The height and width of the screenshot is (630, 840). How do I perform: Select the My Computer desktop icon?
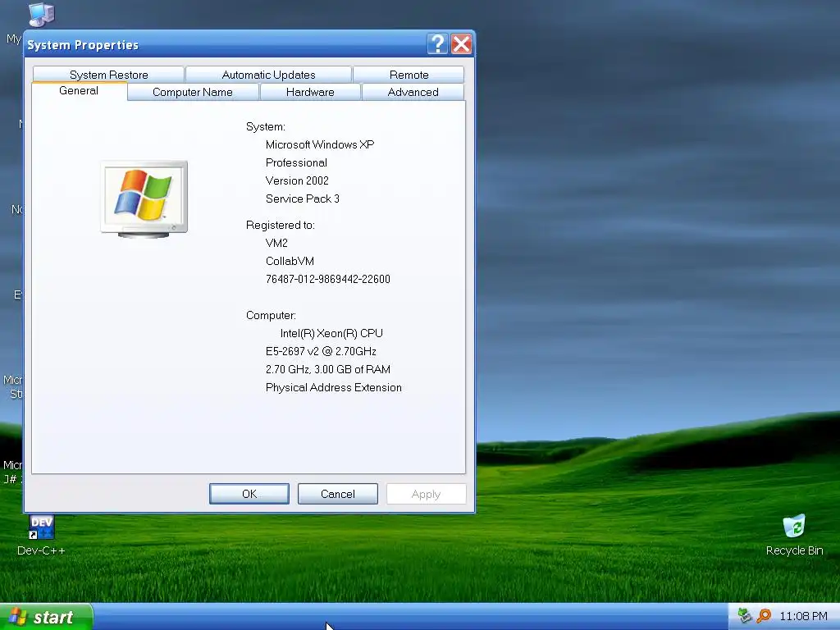pyautogui.click(x=41, y=15)
